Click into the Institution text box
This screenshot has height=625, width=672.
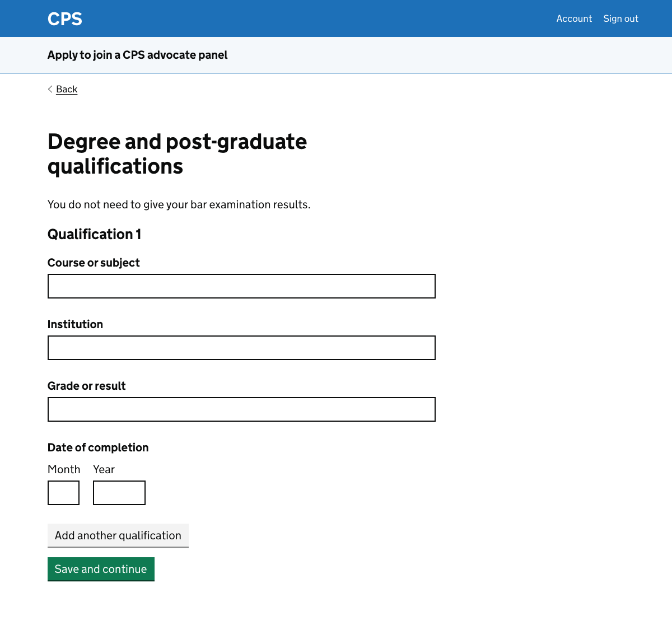(241, 348)
